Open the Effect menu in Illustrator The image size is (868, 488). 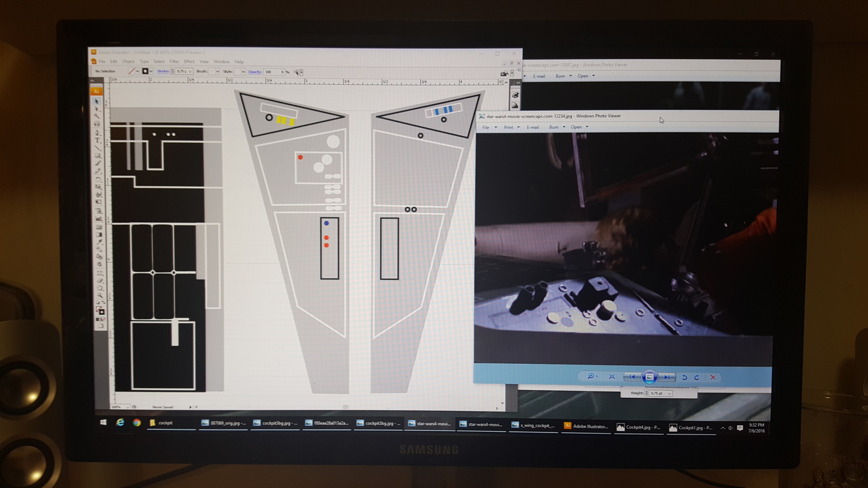pyautogui.click(x=189, y=61)
